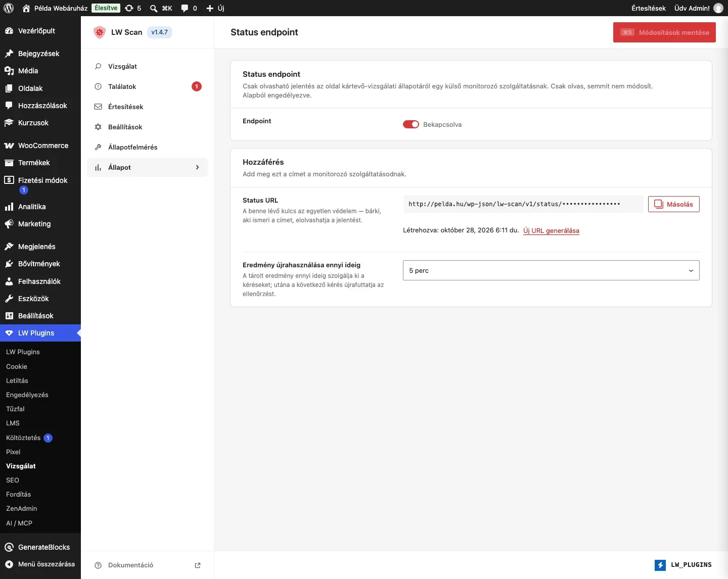The width and height of the screenshot is (728, 579).
Task: Click the Admin avatar icon
Action: point(718,8)
